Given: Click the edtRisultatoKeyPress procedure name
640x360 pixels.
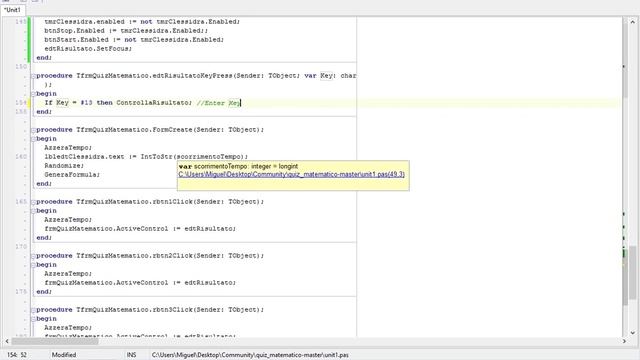Looking at the screenshot, I should (x=192, y=76).
